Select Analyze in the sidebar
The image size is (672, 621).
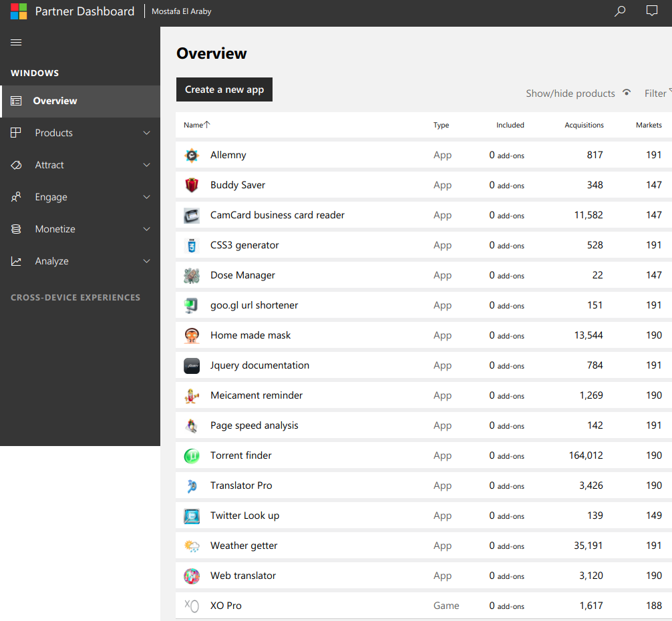[81, 261]
